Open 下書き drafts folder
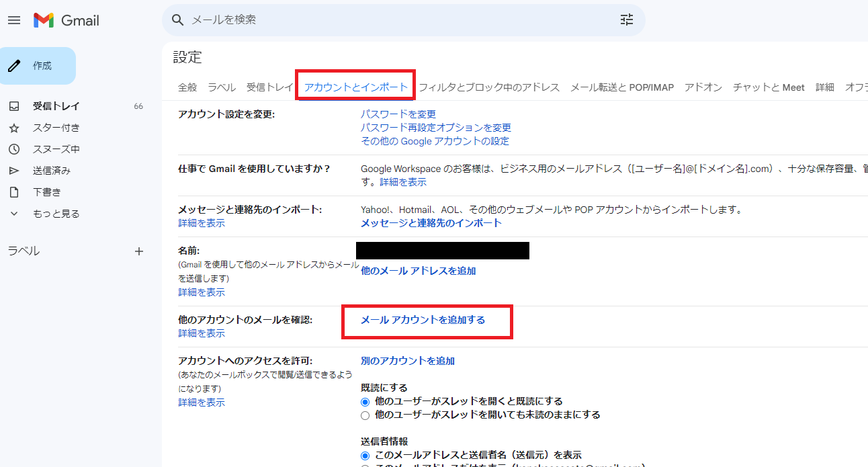The height and width of the screenshot is (467, 868). coord(47,192)
